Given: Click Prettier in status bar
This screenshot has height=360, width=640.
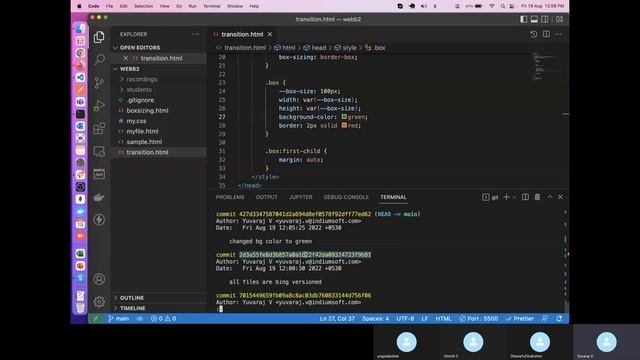Looking at the screenshot, I should pos(520,319).
